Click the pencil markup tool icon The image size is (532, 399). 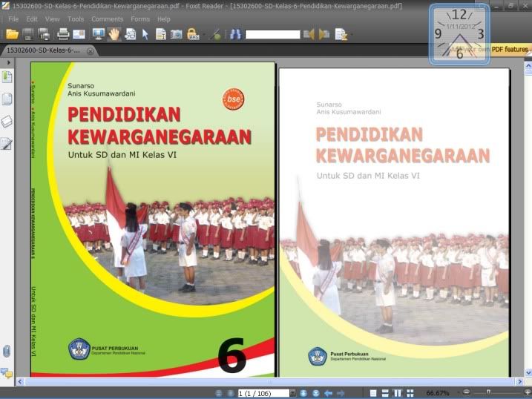tap(215, 34)
